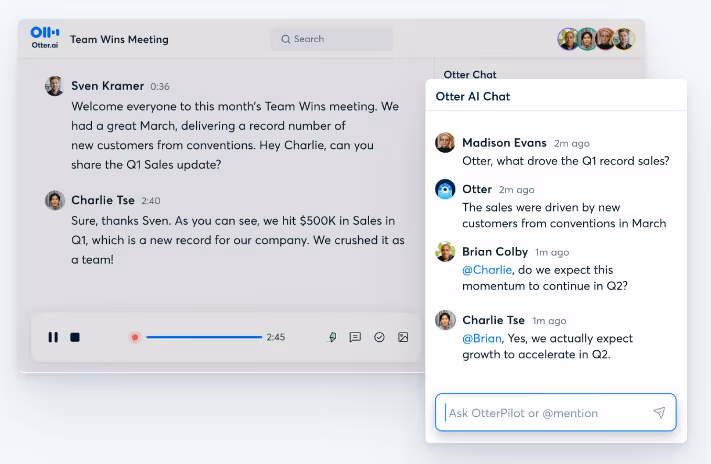This screenshot has width=711, height=464.
Task: Click Charlie Tse speaker name in transcript
Action: tap(103, 200)
